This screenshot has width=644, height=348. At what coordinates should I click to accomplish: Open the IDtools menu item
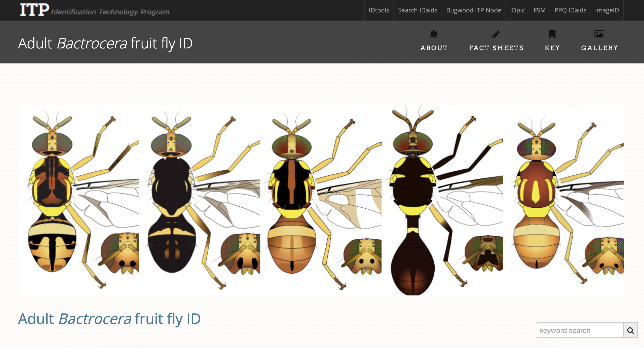pyautogui.click(x=379, y=10)
